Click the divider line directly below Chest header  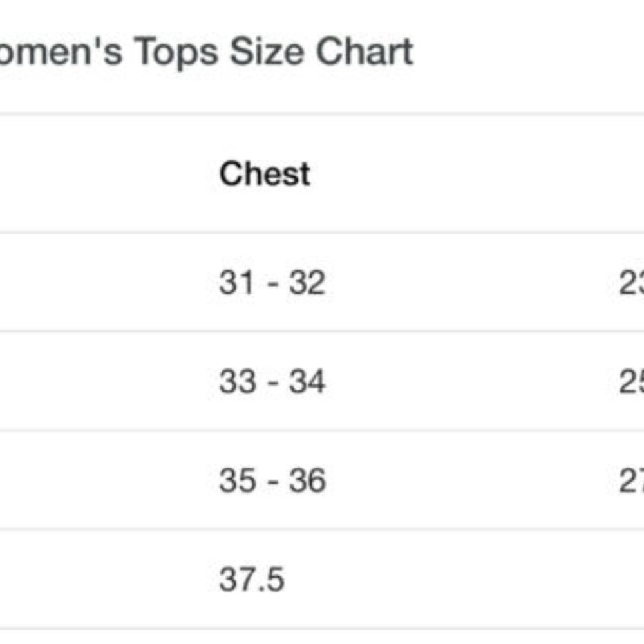pos(322,232)
